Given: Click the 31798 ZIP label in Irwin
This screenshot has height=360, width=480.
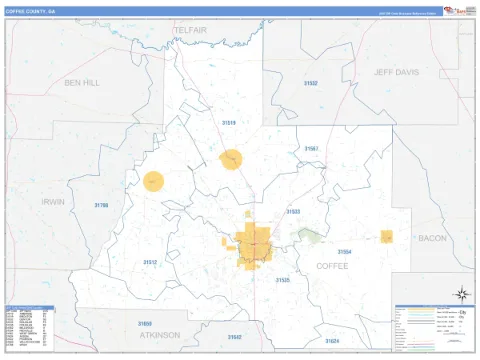Looking at the screenshot, I should (101, 205).
